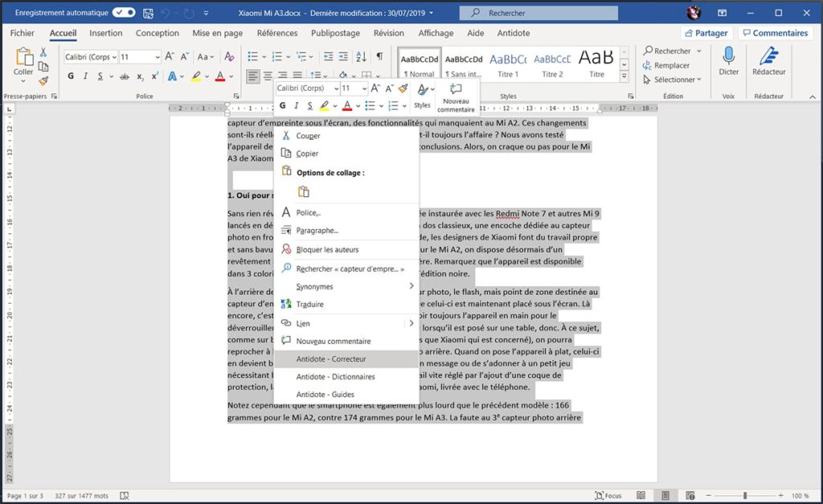Open the Mise en page ribbon tab
The width and height of the screenshot is (823, 504).
click(217, 33)
